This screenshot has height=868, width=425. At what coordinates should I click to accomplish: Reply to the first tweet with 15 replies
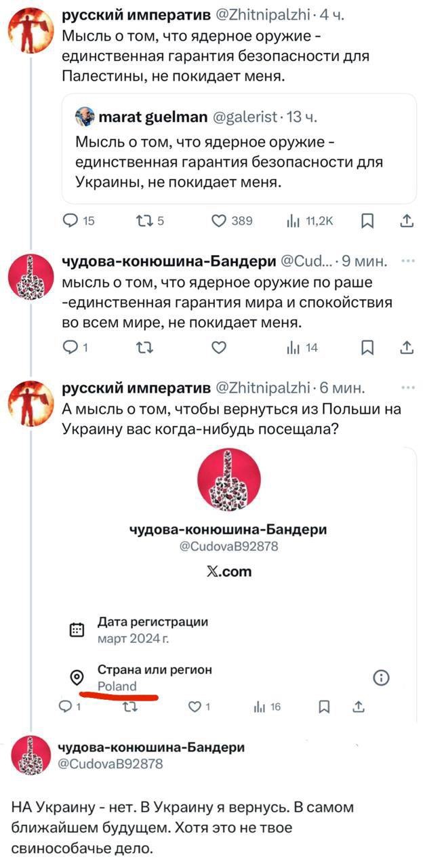pyautogui.click(x=70, y=220)
